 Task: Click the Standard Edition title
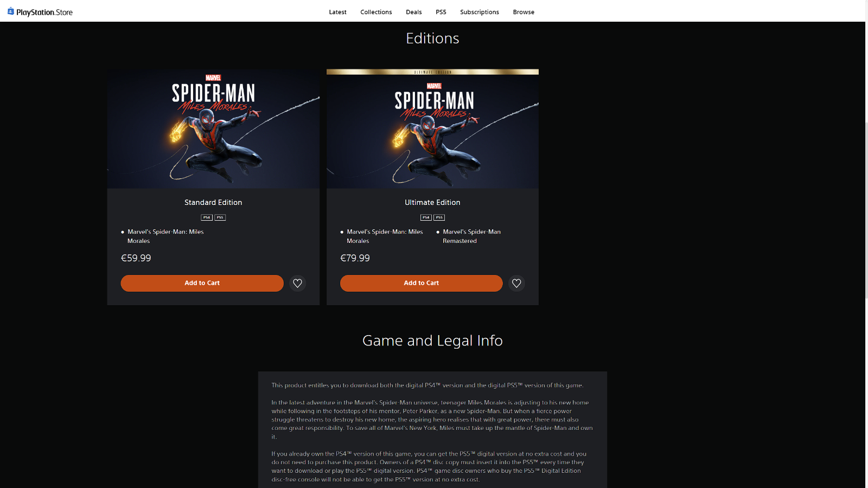pyautogui.click(x=213, y=202)
